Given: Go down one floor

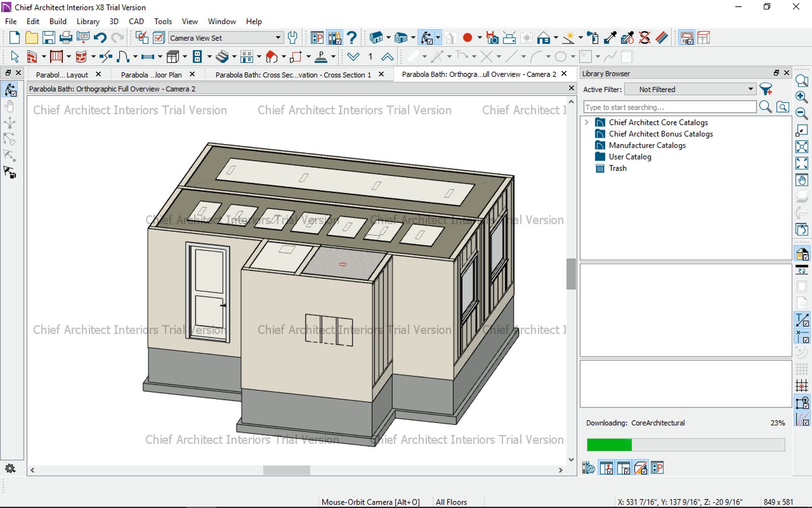Looking at the screenshot, I should 353,57.
